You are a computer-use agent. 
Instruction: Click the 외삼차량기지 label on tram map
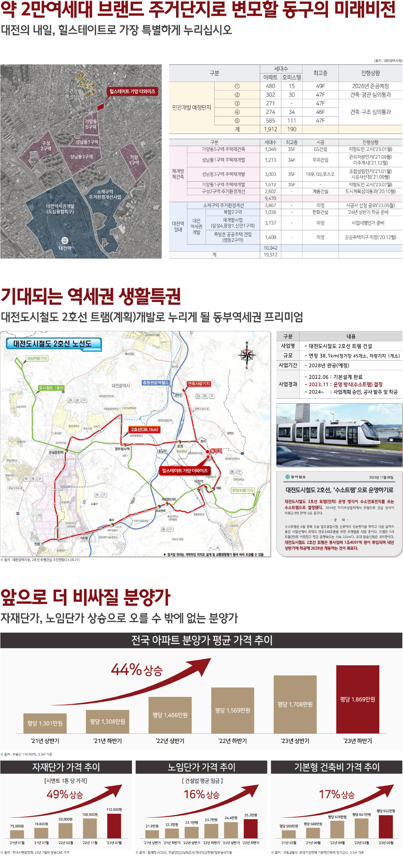(37, 358)
